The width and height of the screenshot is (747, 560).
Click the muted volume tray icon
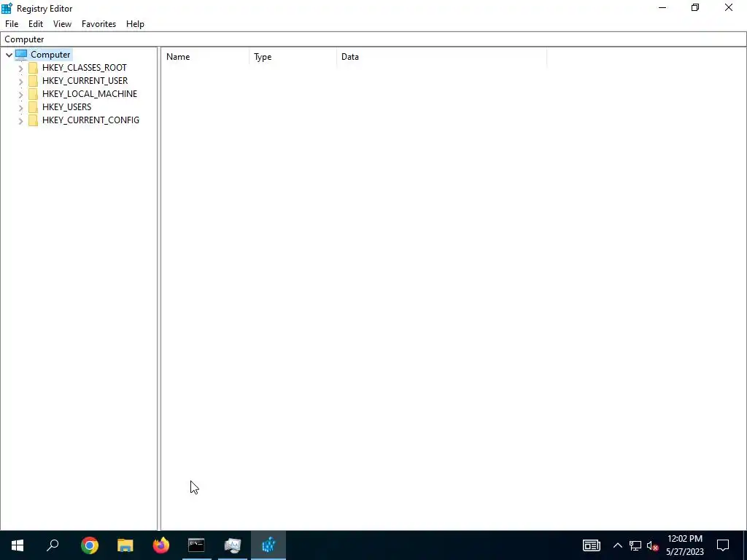[x=653, y=545]
